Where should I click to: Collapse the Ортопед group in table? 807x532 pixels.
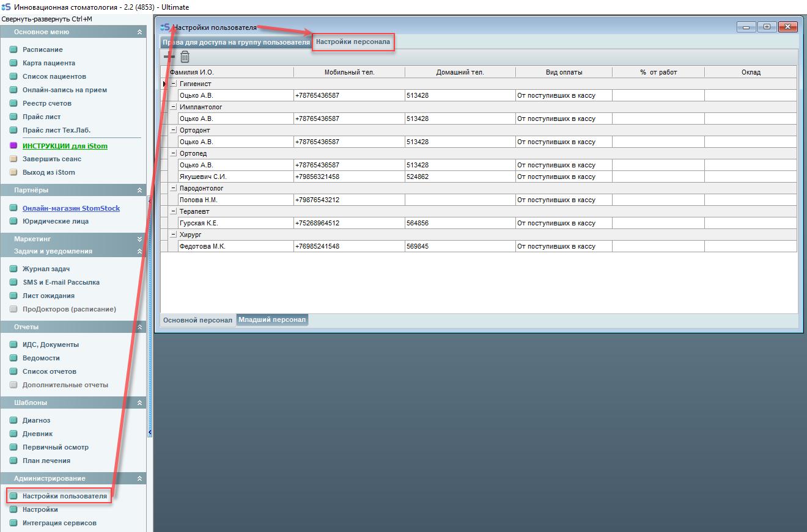tap(173, 153)
